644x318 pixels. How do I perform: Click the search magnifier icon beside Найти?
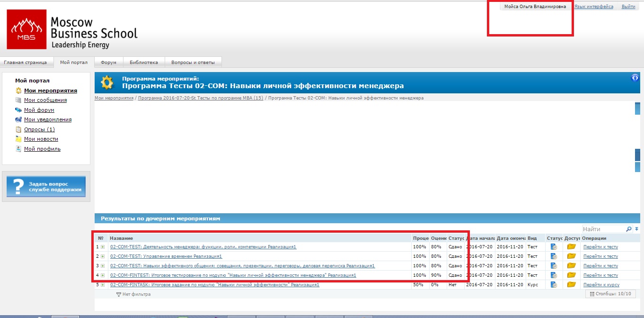[x=629, y=229]
